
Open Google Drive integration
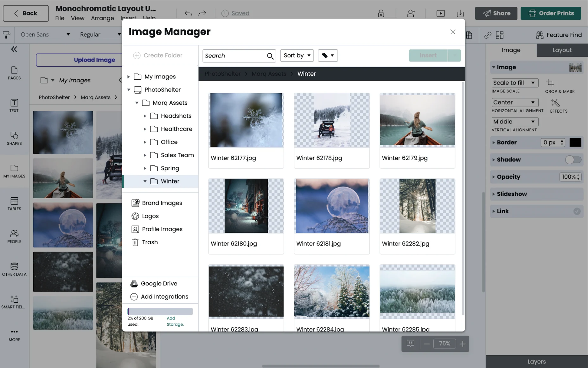point(159,283)
